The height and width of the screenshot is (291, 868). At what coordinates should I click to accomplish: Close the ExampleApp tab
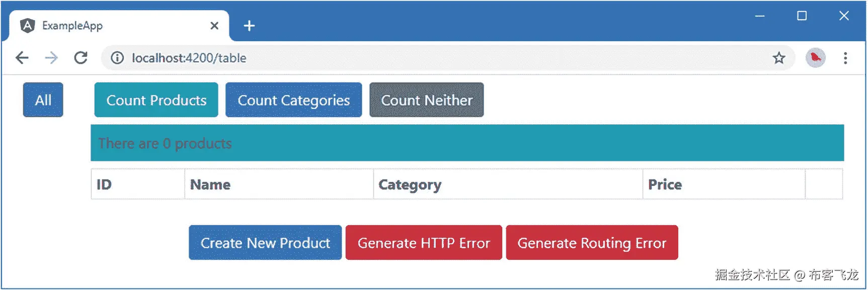pyautogui.click(x=214, y=26)
